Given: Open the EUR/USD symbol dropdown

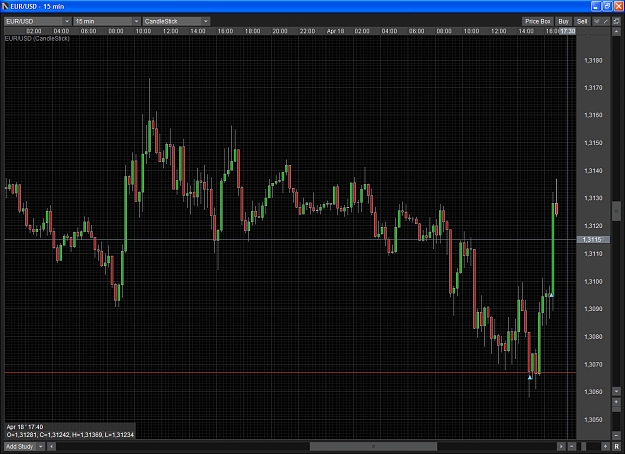Looking at the screenshot, I should 37,22.
